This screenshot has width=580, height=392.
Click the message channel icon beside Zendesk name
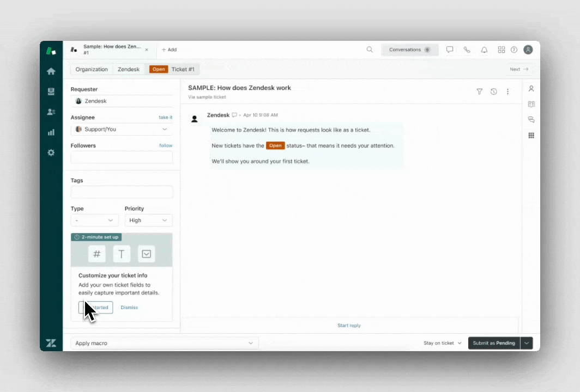pos(234,115)
